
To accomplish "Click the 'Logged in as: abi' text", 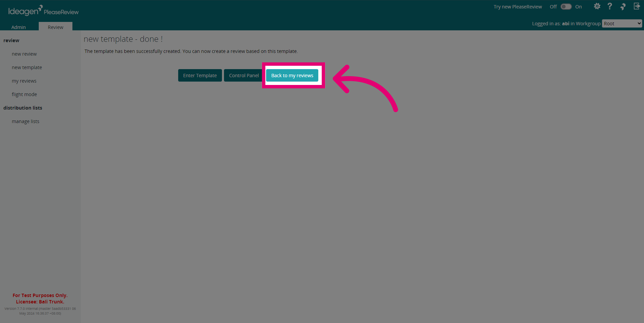I will (x=551, y=24).
